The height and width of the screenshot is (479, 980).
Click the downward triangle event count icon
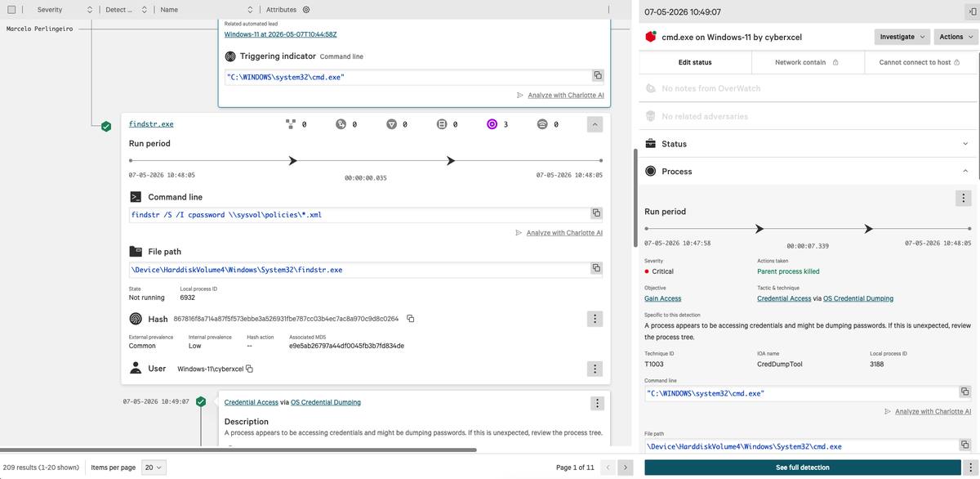tap(391, 124)
